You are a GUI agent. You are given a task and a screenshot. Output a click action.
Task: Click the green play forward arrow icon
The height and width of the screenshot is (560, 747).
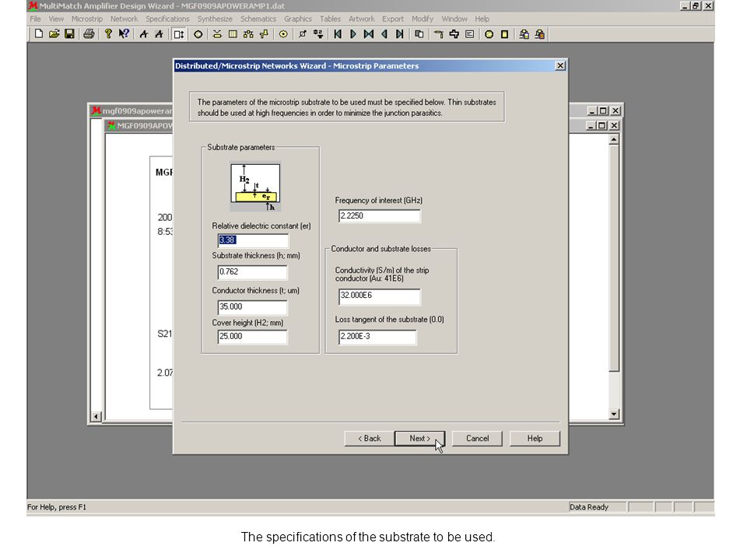[x=353, y=34]
